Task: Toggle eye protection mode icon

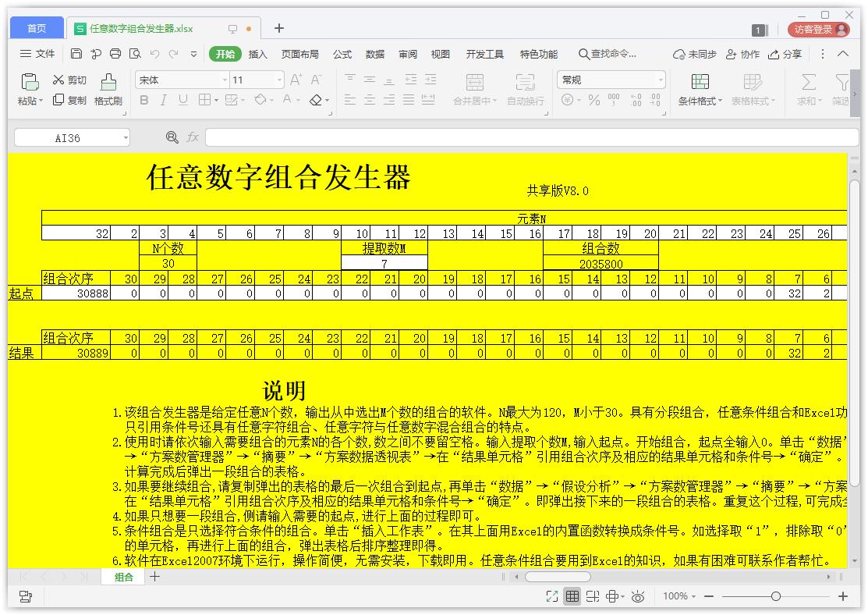Action: pos(638,596)
